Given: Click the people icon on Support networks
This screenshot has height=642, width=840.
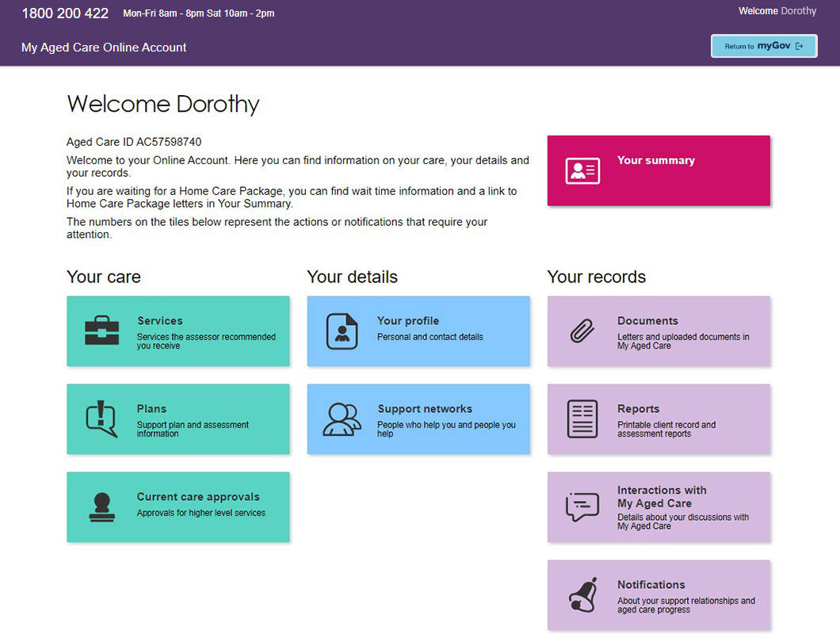Looking at the screenshot, I should (342, 419).
